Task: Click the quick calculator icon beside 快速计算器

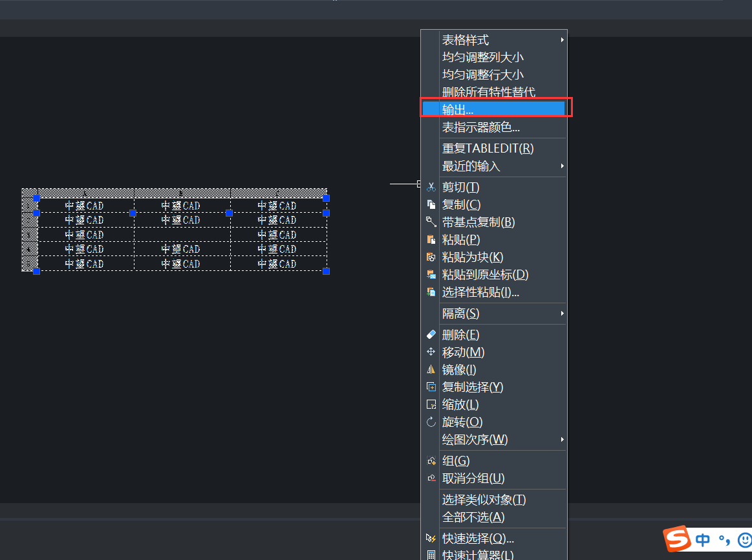Action: coord(431,555)
